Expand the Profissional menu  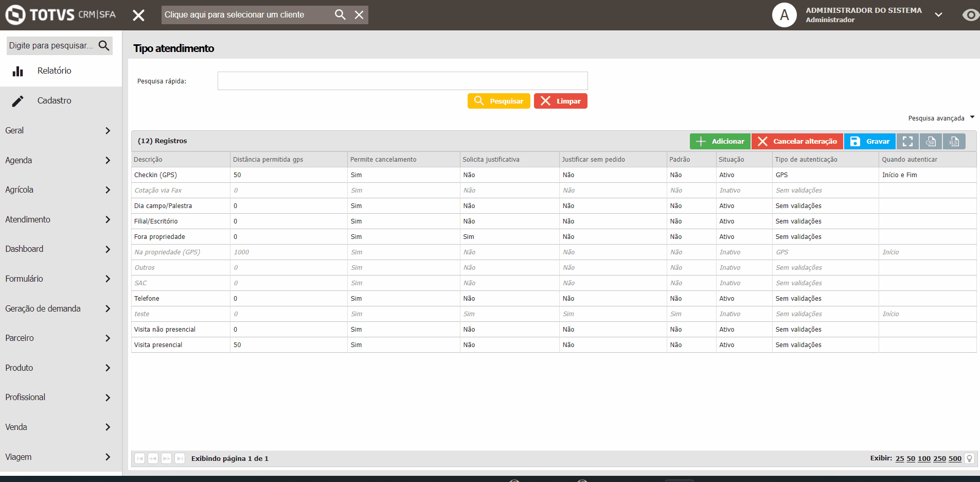[61, 397]
